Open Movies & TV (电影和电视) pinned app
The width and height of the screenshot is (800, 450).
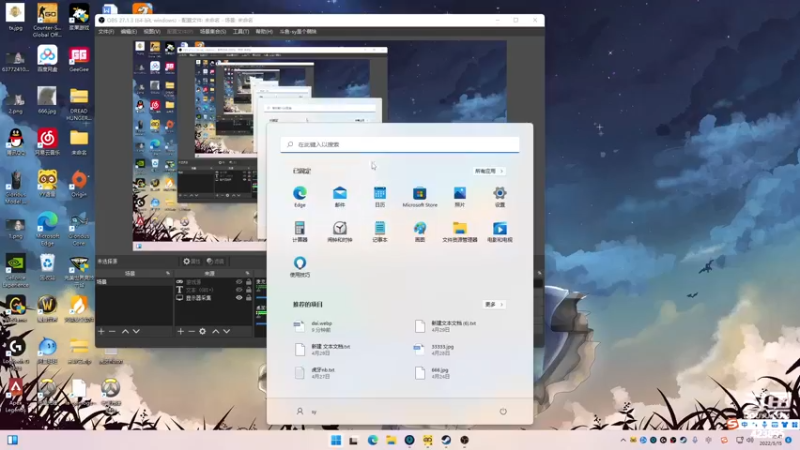(x=499, y=231)
